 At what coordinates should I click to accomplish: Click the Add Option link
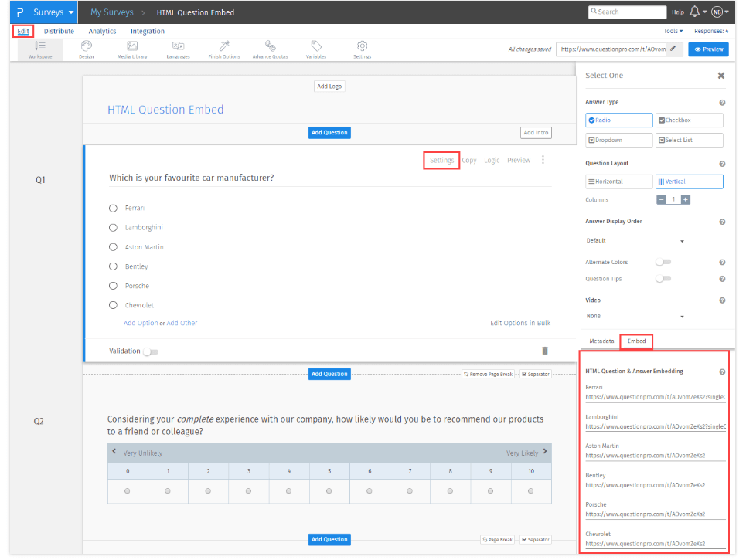(x=141, y=323)
